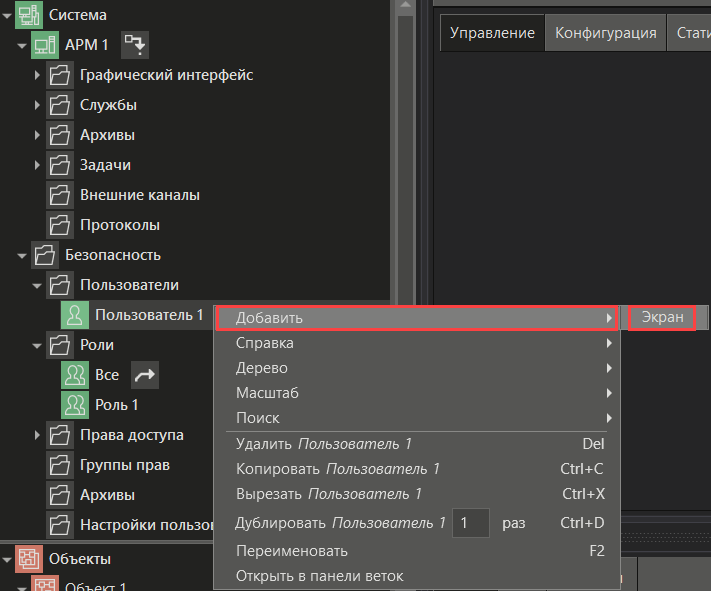Switch to the Конфигурация tab
Screen dimensions: 711x591
click(605, 33)
